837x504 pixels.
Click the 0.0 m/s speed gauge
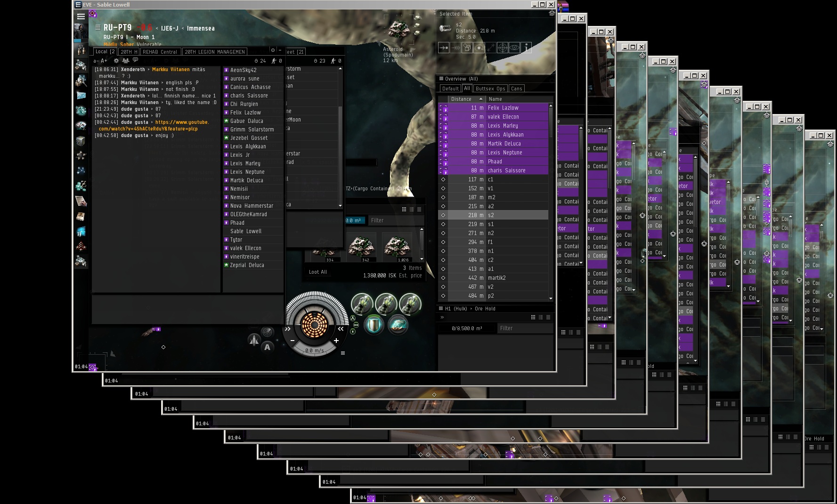315,350
